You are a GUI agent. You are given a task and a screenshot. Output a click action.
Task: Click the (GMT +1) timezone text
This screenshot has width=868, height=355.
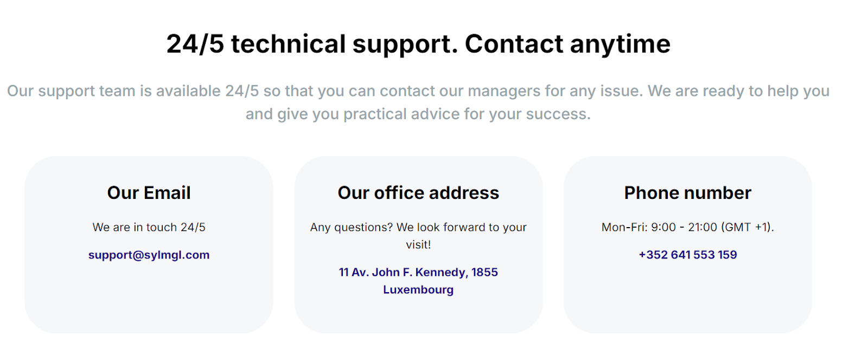(x=748, y=227)
